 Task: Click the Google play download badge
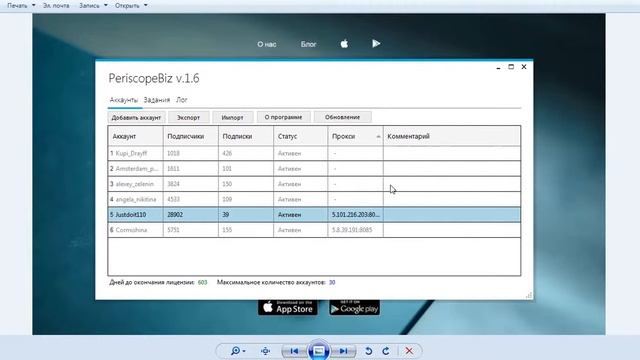coord(354,308)
